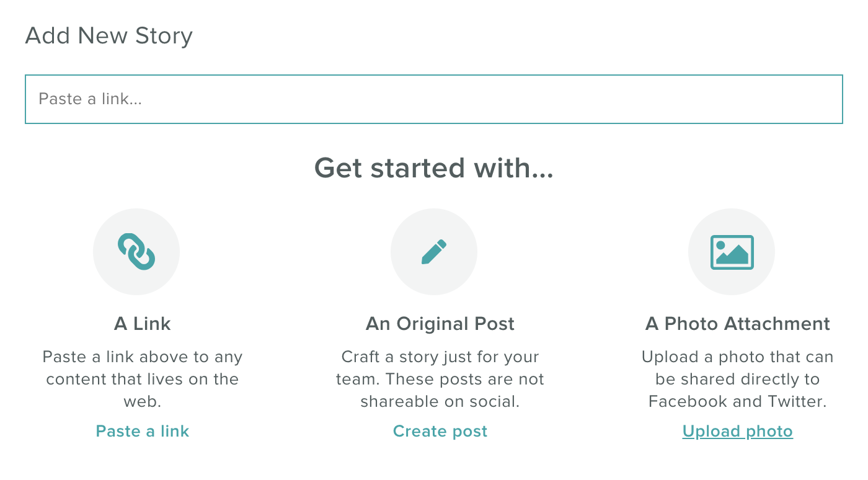Click the chain link icon
This screenshot has height=480, width=868.
point(136,251)
